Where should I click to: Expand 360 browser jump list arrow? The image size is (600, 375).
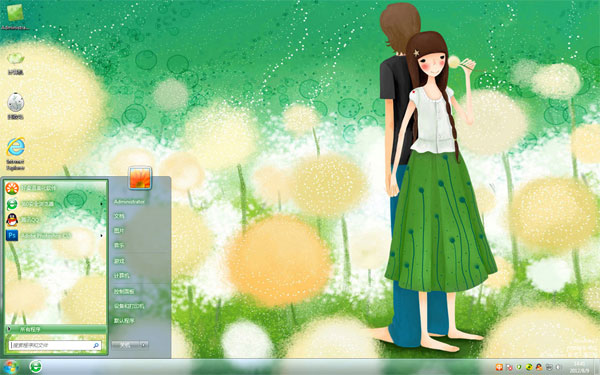click(x=101, y=204)
